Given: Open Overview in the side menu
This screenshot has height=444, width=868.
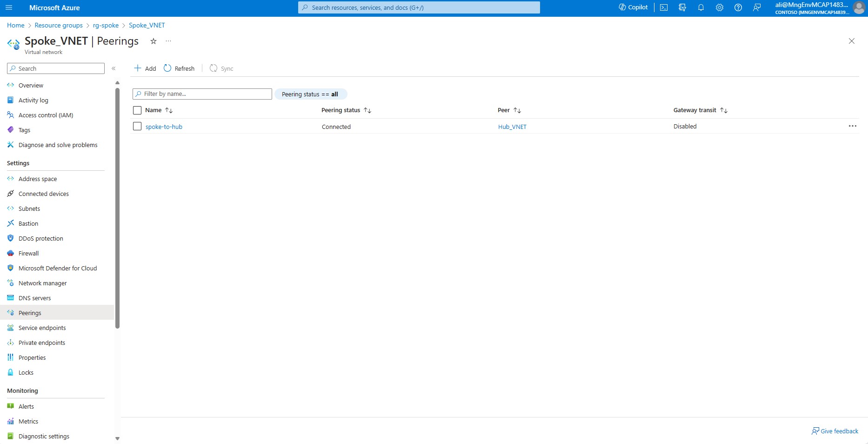Looking at the screenshot, I should (x=31, y=85).
